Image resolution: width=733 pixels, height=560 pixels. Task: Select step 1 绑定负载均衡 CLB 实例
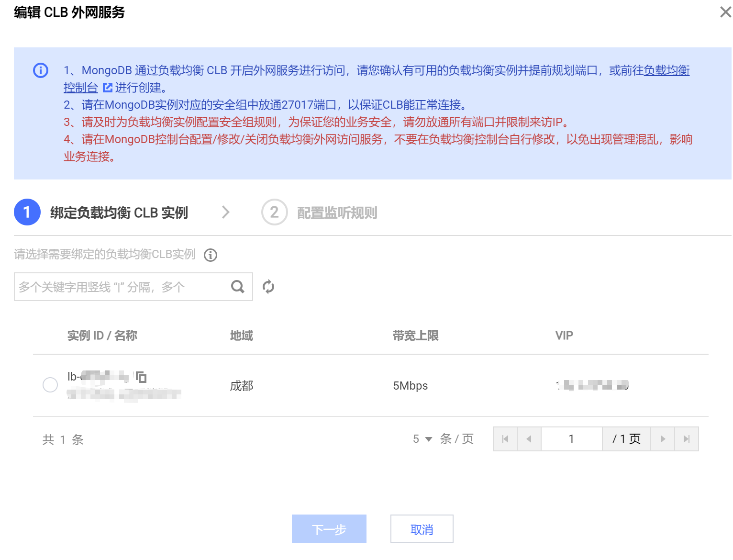click(x=101, y=212)
